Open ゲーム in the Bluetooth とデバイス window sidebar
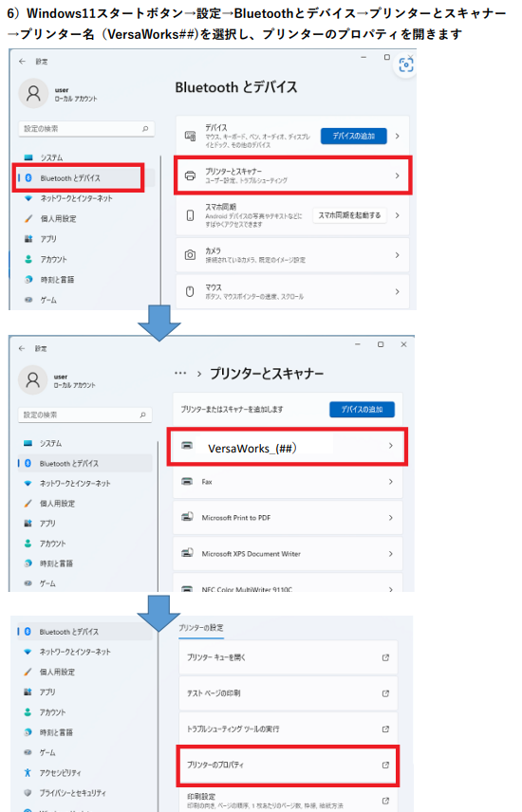Screen dimensions: 522x812 pyautogui.click(x=42, y=300)
